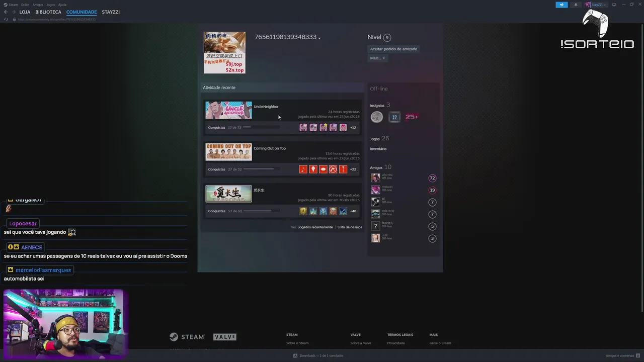Click the +22 more achievements link
This screenshot has height=362, width=644.
pos(353,169)
